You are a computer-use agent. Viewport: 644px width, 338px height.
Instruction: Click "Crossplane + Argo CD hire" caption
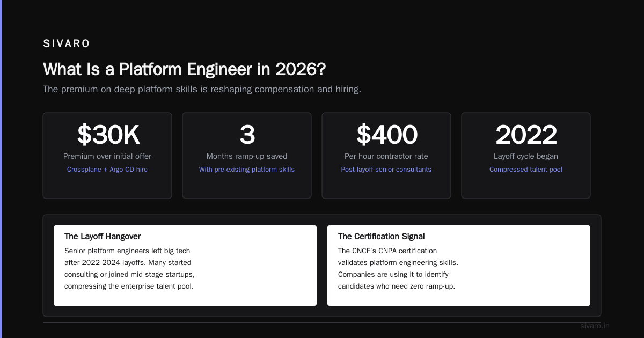107,170
